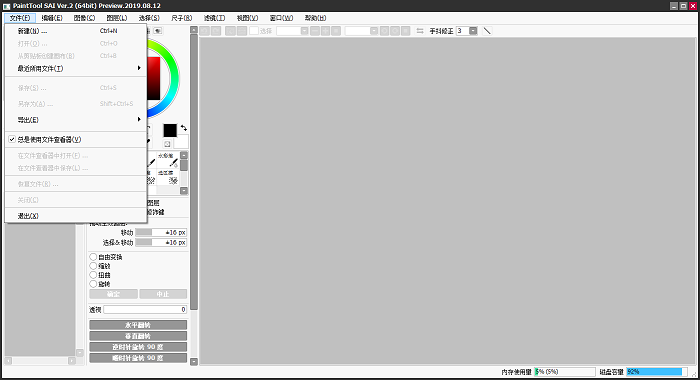The image size is (700, 380).
Task: Click the 确定 button
Action: [x=113, y=294]
